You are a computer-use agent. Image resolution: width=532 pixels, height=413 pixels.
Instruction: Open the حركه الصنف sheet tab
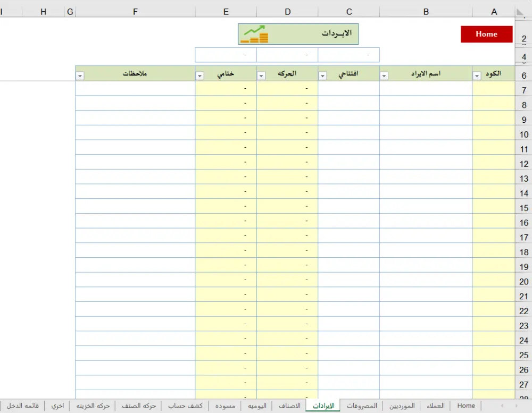pyautogui.click(x=139, y=406)
